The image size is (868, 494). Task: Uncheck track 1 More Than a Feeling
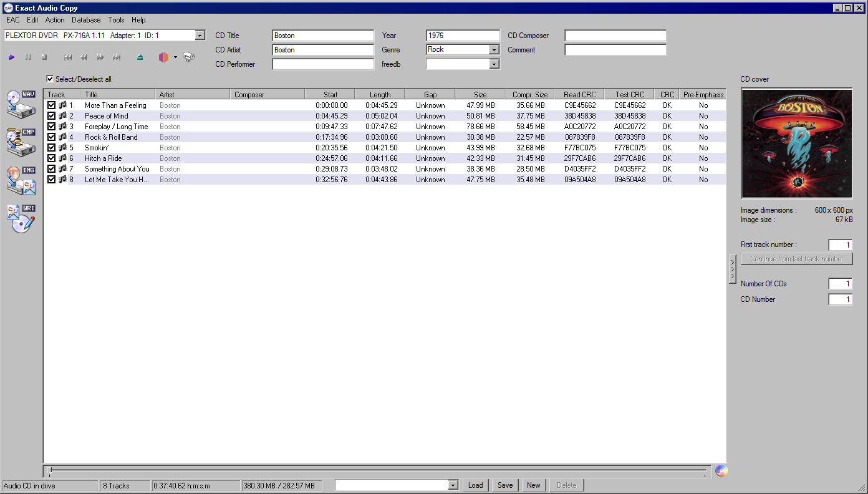coord(52,105)
